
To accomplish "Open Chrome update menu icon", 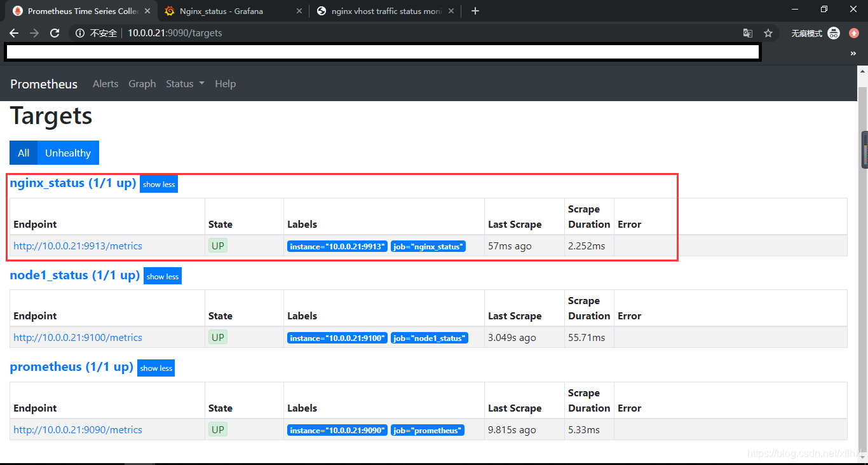I will [854, 33].
